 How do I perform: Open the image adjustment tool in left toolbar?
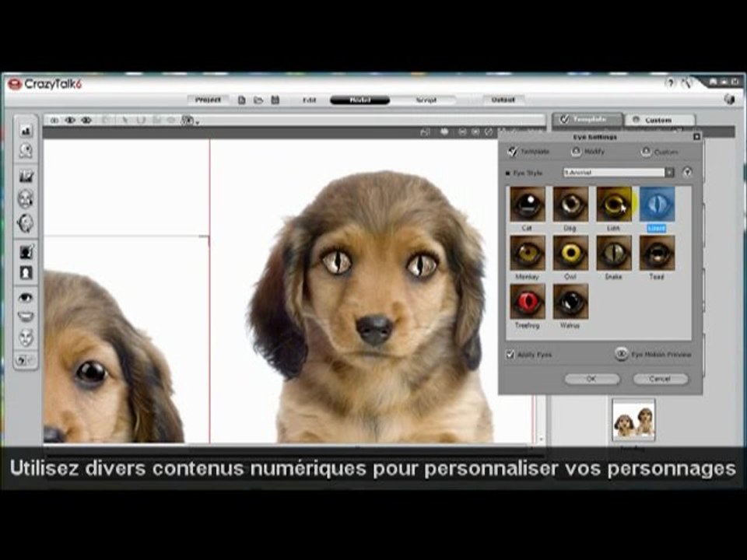(x=26, y=176)
